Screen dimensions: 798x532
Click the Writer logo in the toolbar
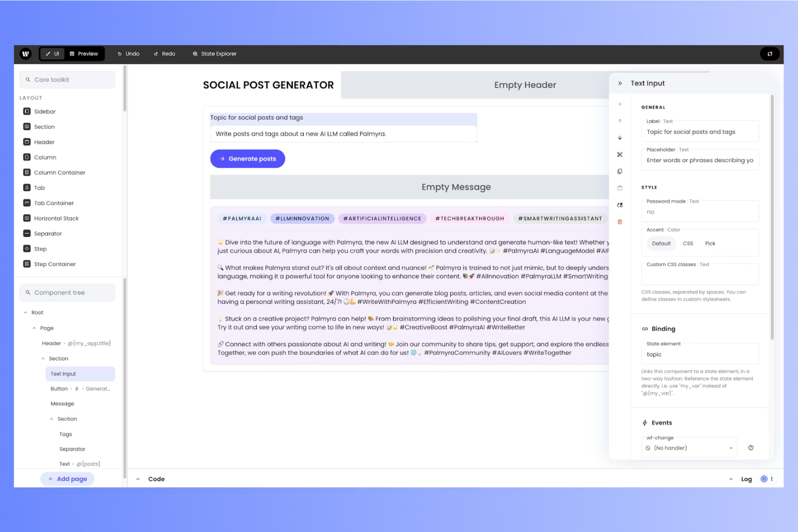coord(25,53)
